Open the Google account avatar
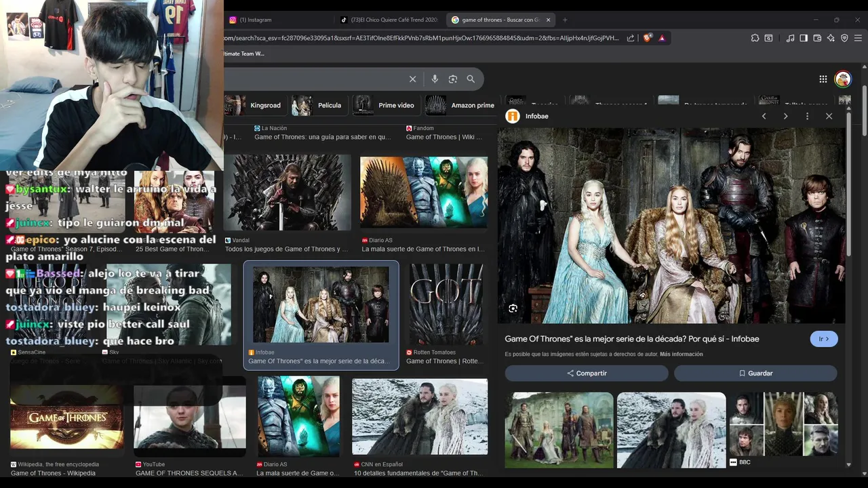This screenshot has height=488, width=868. (x=843, y=79)
